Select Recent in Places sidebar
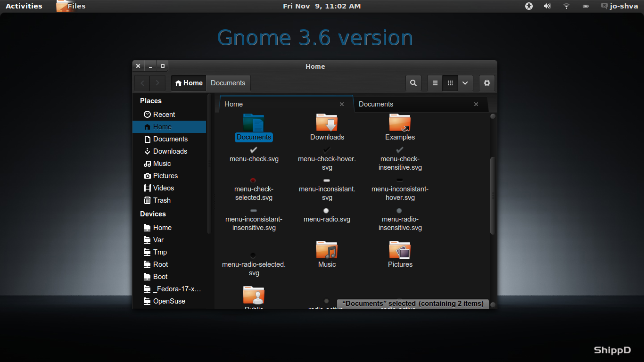Screen dimensions: 644x362 click(169, 115)
